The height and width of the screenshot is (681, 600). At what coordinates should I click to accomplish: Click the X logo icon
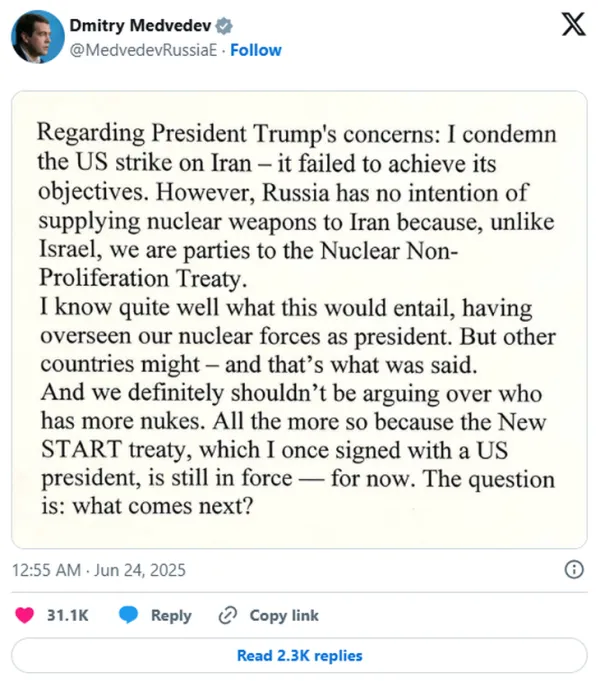(573, 24)
